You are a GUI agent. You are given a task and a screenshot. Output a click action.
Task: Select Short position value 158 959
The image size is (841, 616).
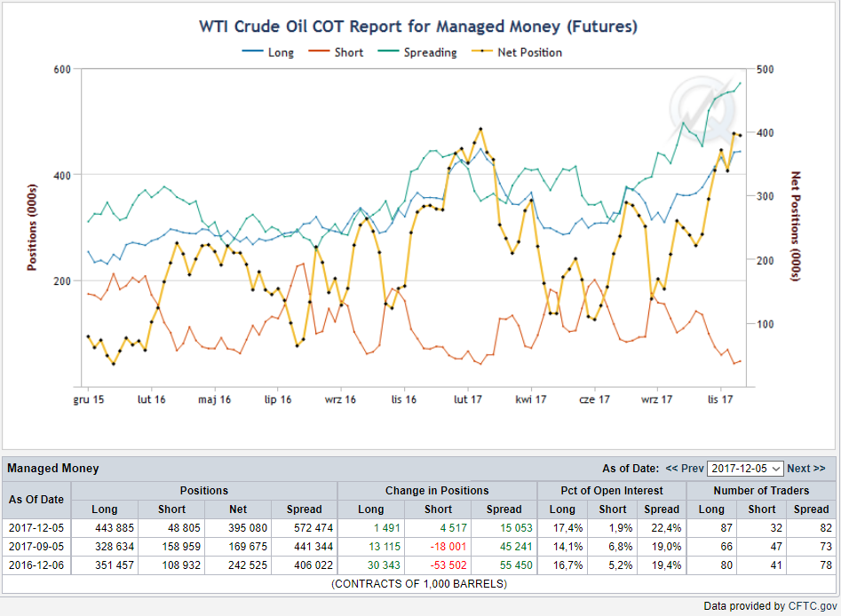[181, 547]
